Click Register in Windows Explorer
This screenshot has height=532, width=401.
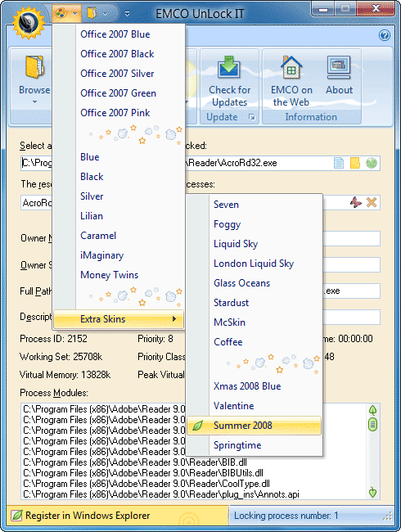click(x=88, y=516)
